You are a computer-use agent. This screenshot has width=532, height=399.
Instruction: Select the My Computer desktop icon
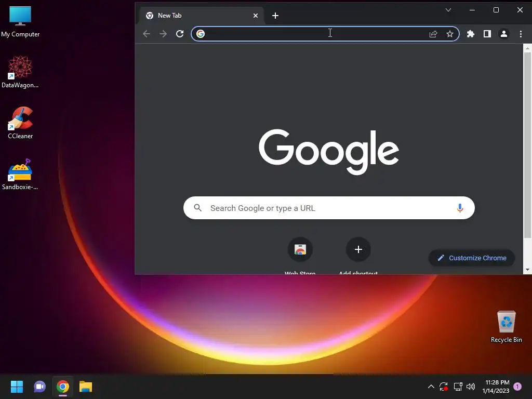pyautogui.click(x=20, y=22)
